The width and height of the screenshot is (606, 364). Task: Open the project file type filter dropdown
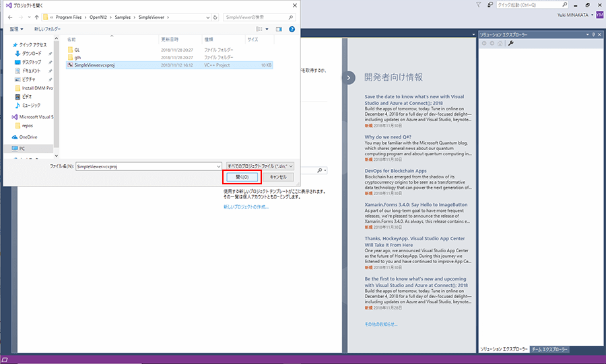(x=260, y=166)
